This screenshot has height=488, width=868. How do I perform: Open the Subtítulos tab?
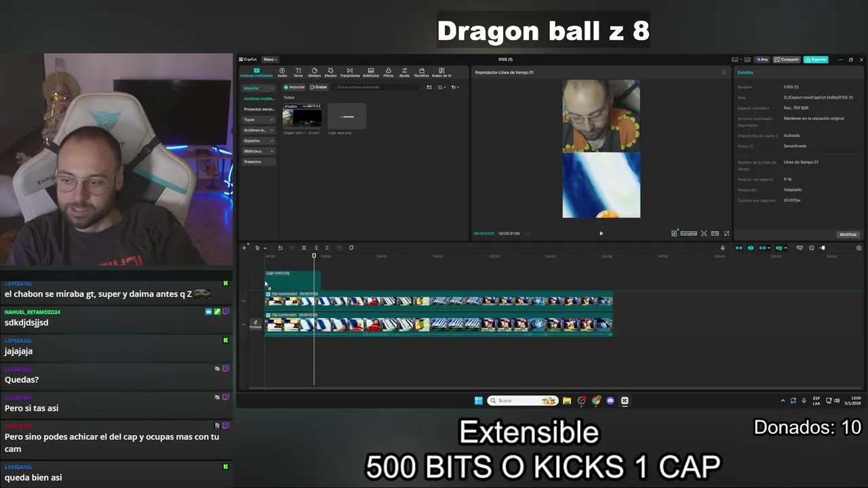371,73
